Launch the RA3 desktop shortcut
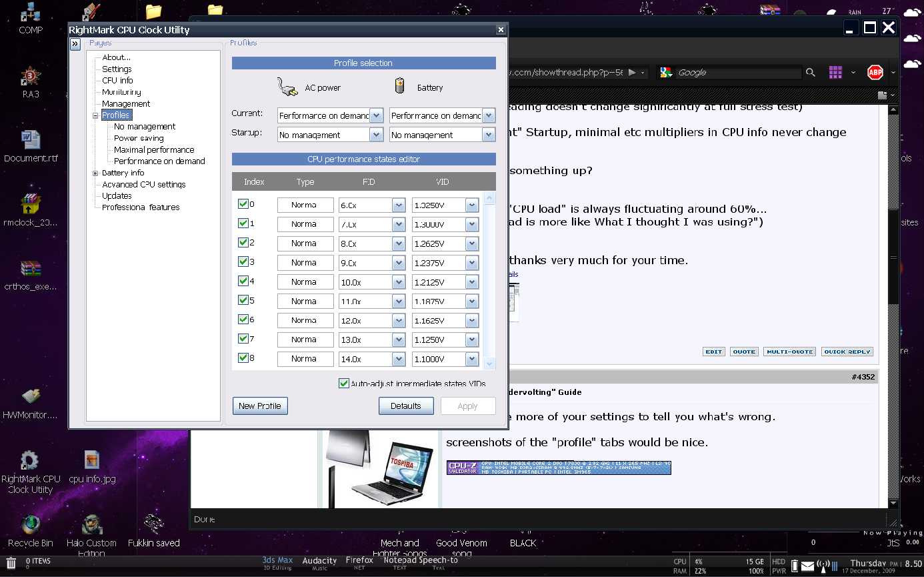Screen dimensions: 924x577 [x=31, y=82]
